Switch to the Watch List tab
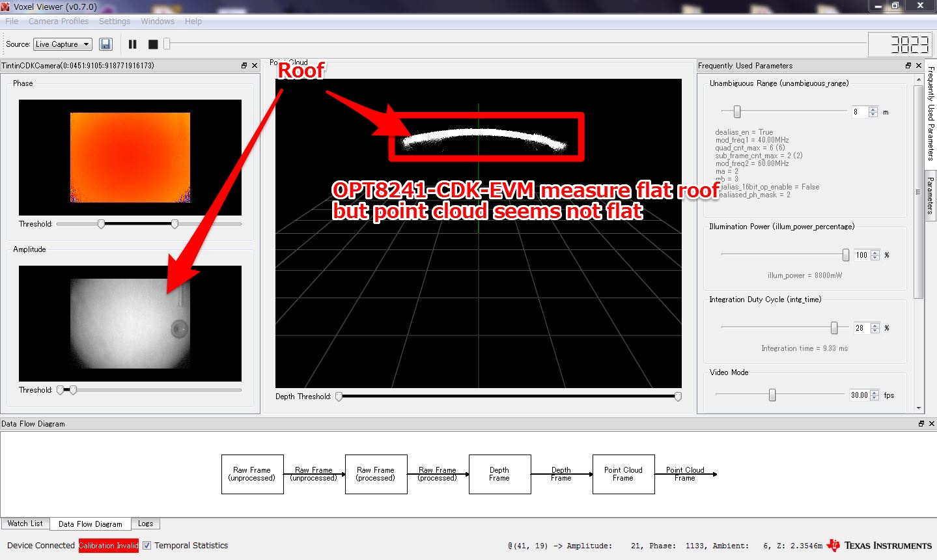 [x=25, y=524]
